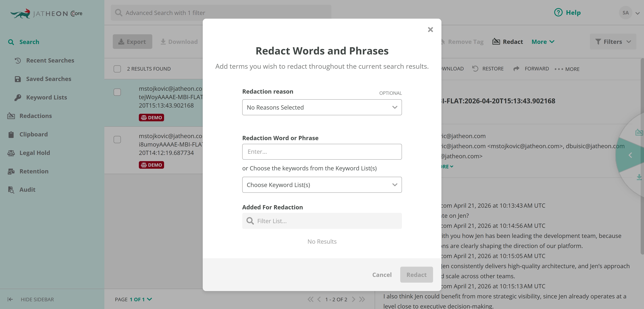Click the three-dots MORE message action
Viewport: 644px width, 309px height.
click(x=567, y=69)
